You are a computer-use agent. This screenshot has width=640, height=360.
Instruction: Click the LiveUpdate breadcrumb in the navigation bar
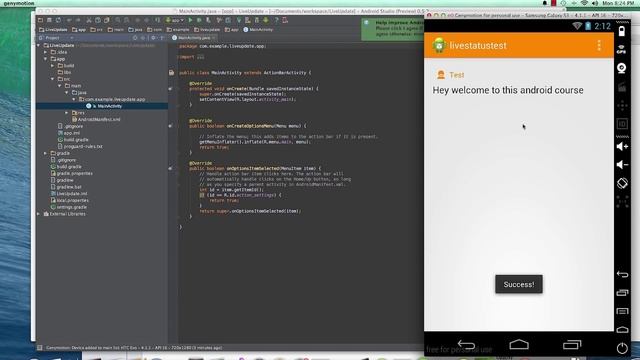click(x=53, y=29)
